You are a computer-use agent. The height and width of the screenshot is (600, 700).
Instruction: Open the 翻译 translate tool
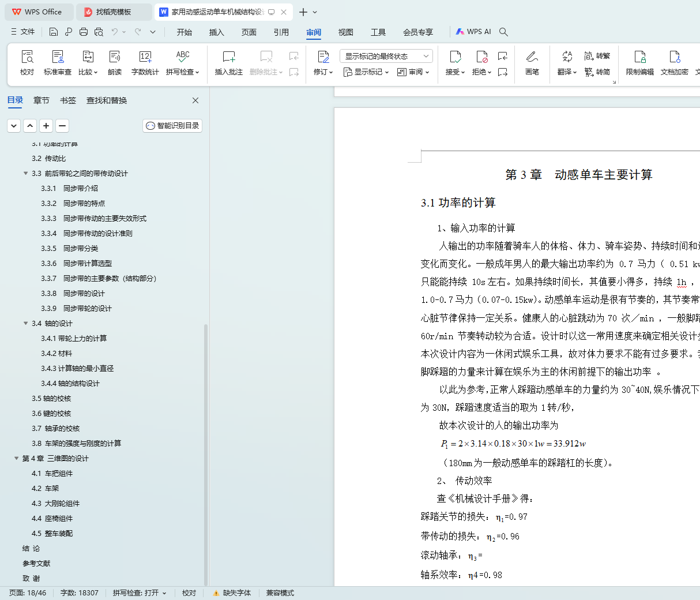pyautogui.click(x=567, y=63)
